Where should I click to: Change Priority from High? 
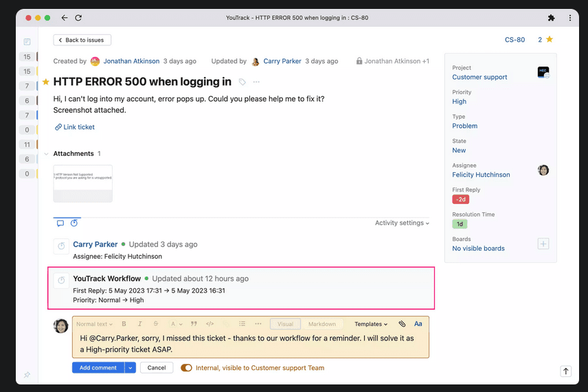(x=459, y=102)
